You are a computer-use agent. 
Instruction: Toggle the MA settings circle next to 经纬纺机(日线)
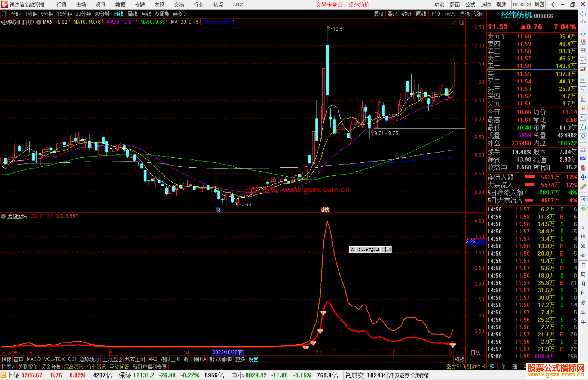click(39, 22)
